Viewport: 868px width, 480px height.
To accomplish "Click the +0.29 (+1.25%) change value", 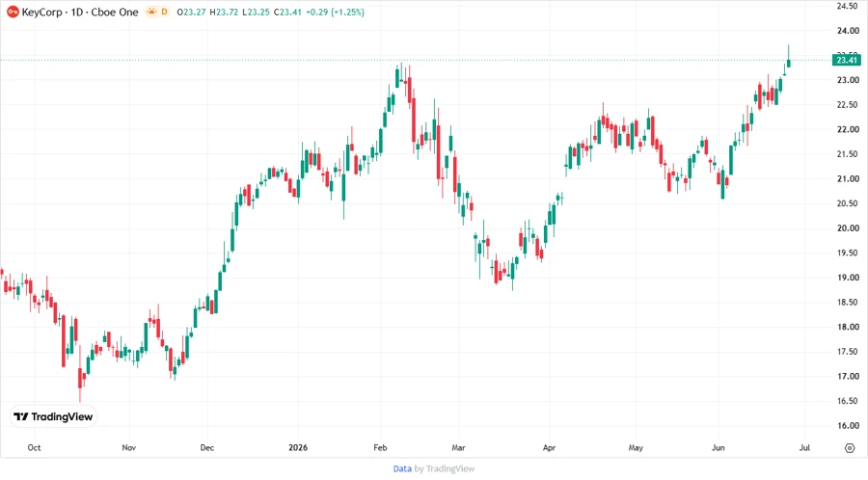I will [x=335, y=12].
